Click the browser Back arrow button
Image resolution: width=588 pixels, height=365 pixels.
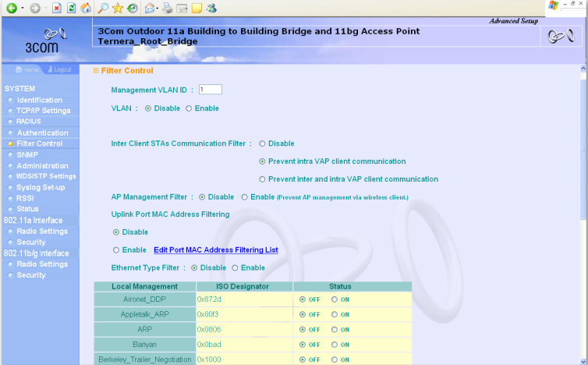click(x=11, y=8)
